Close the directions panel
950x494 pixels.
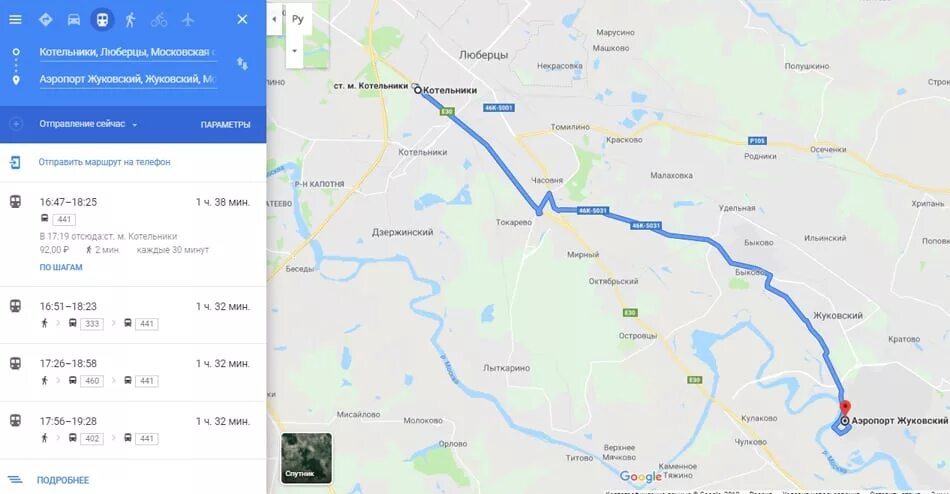(242, 19)
